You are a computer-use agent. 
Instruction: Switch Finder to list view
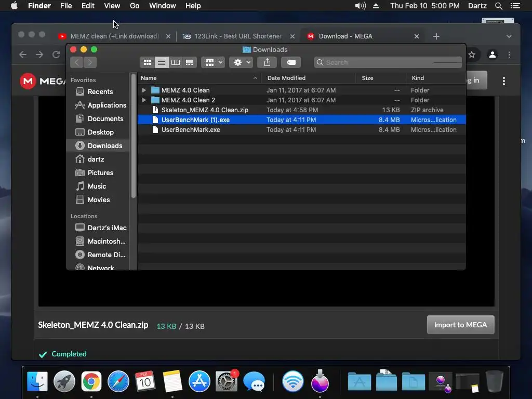(162, 62)
